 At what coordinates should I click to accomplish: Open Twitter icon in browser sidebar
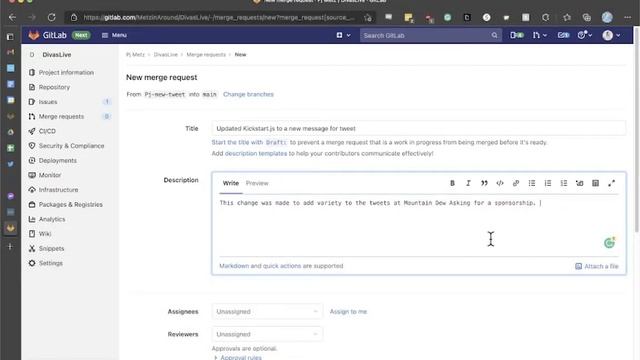(11, 164)
